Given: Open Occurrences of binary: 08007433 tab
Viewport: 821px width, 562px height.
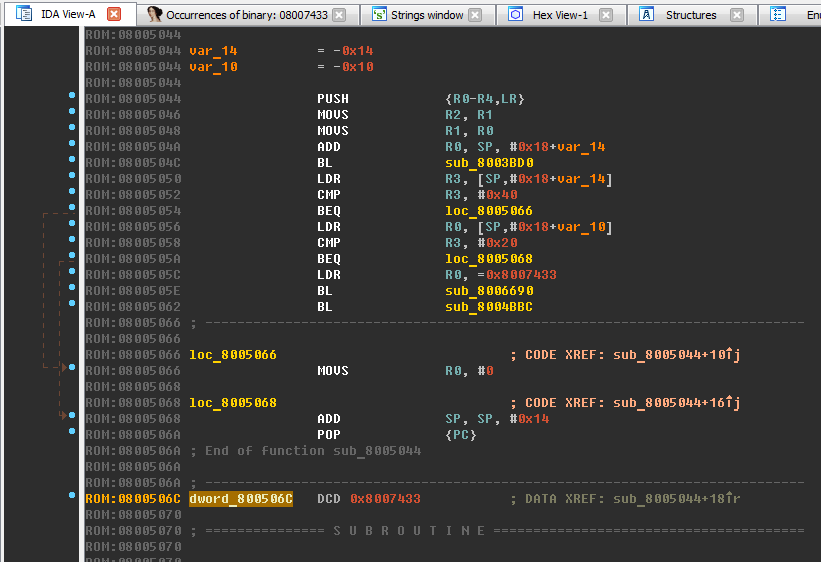Looking at the screenshot, I should [247, 15].
